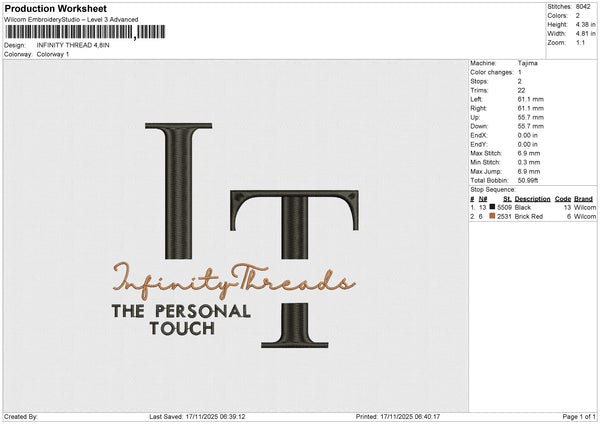Image resolution: width=600 pixels, height=424 pixels.
Task: Click the 'Brand' column header
Action: [x=583, y=199]
